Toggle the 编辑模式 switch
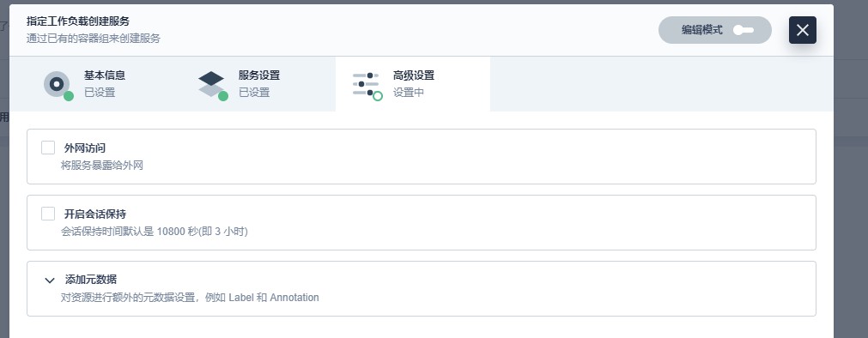Screen dimensions: 868x338 (x=744, y=30)
